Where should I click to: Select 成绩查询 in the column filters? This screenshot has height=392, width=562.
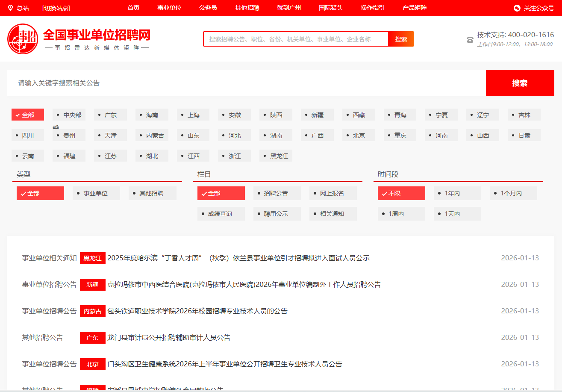coord(221,213)
